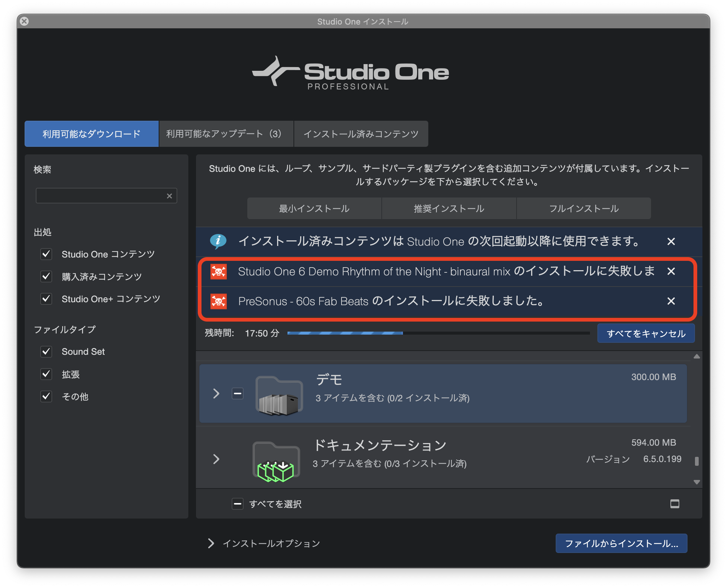Click skull error icon beside 60s Fab Beats
Image resolution: width=727 pixels, height=588 pixels.
(219, 301)
